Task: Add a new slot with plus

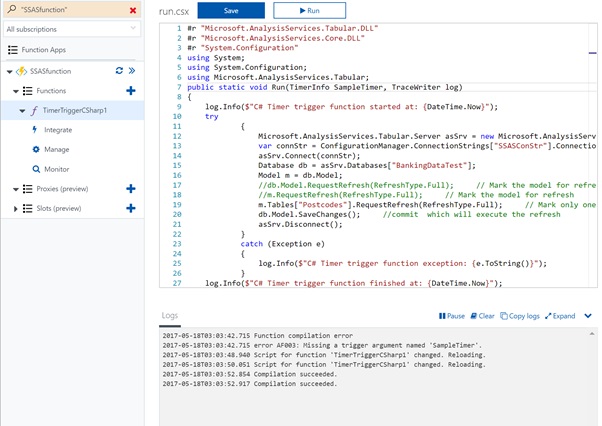Action: coord(131,208)
